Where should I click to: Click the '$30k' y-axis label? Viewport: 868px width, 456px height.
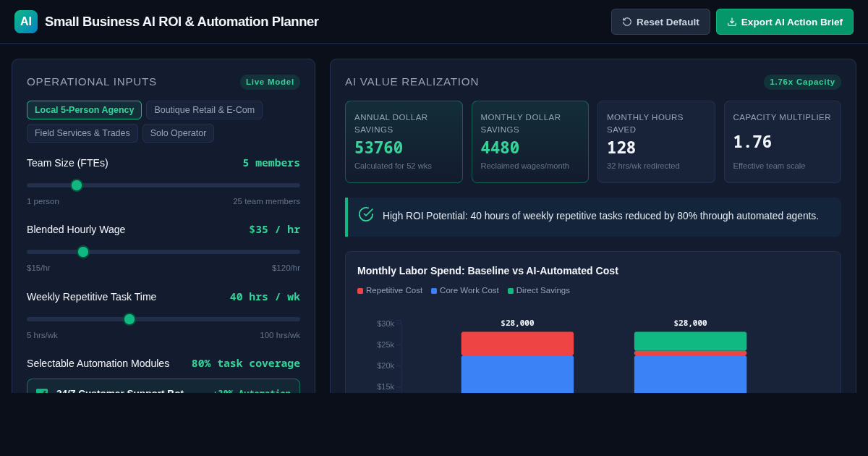pyautogui.click(x=386, y=324)
